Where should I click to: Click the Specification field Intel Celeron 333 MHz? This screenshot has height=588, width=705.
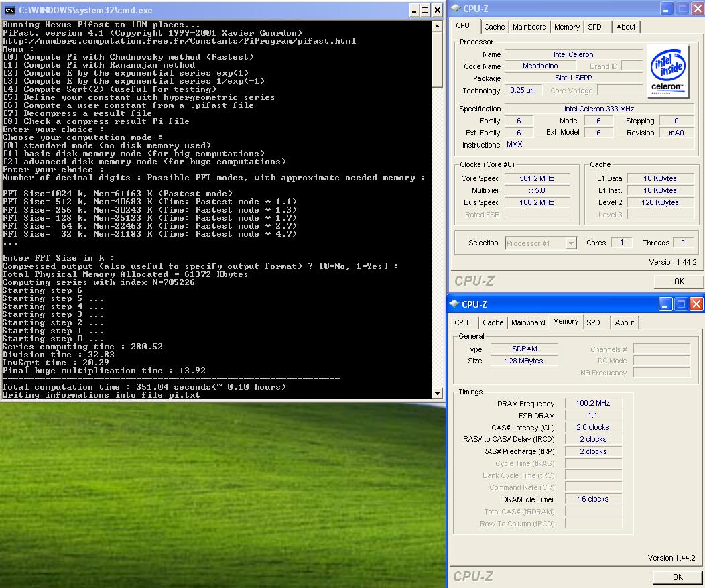pyautogui.click(x=599, y=109)
